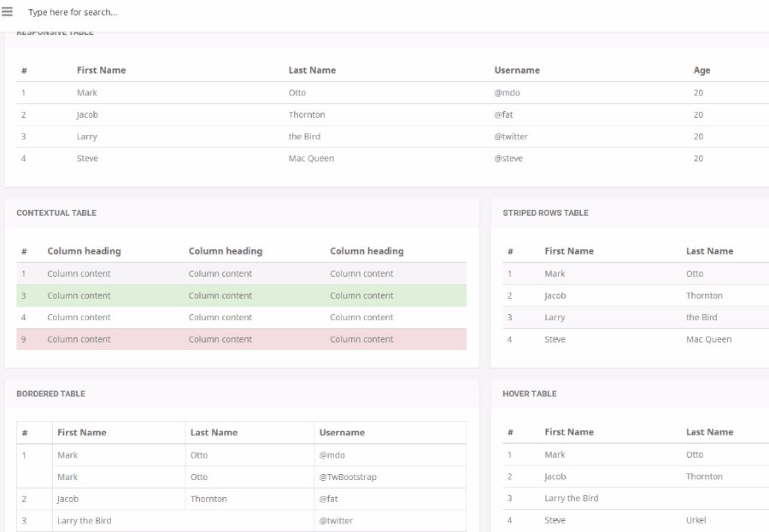Select @steve username in Responsive table

pos(508,158)
